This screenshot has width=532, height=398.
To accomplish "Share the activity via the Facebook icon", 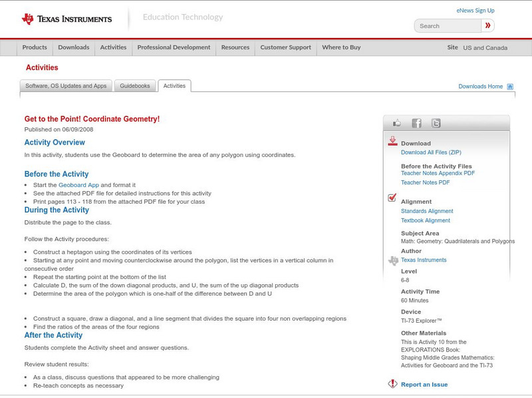I will pos(416,123).
